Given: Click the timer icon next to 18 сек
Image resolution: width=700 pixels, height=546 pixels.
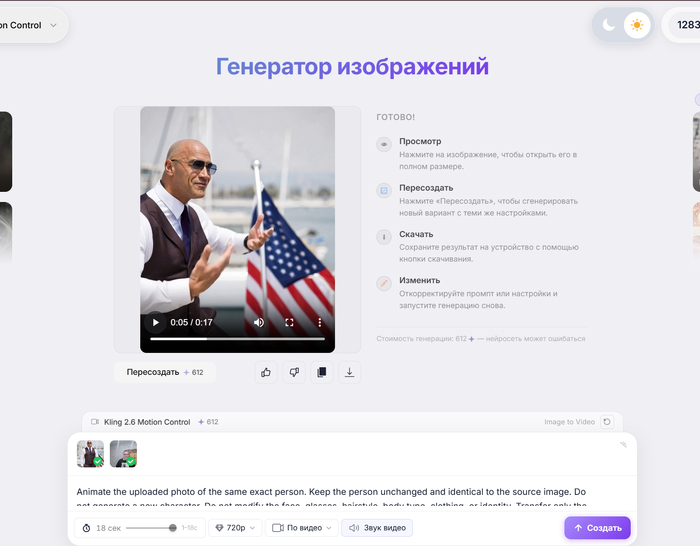Looking at the screenshot, I should (x=86, y=528).
